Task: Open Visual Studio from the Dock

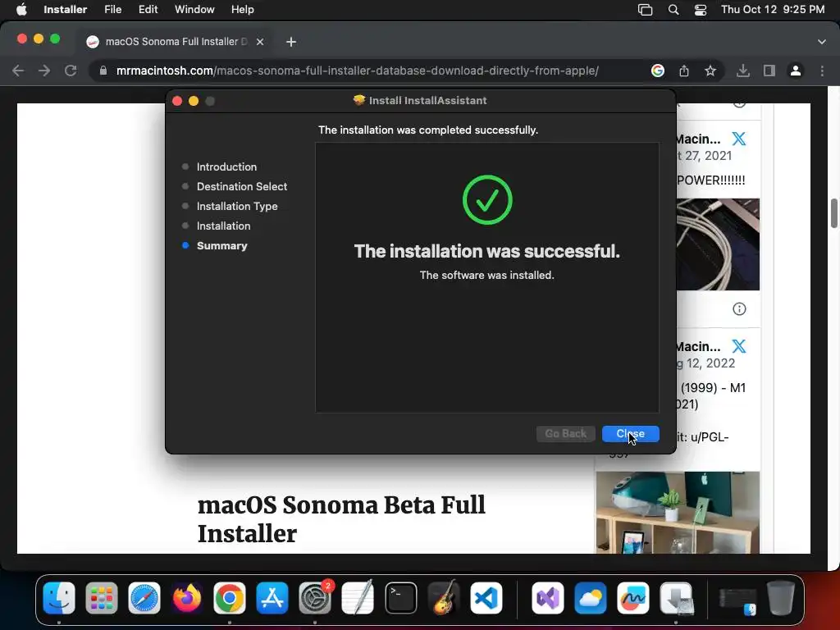Action: pos(547,598)
